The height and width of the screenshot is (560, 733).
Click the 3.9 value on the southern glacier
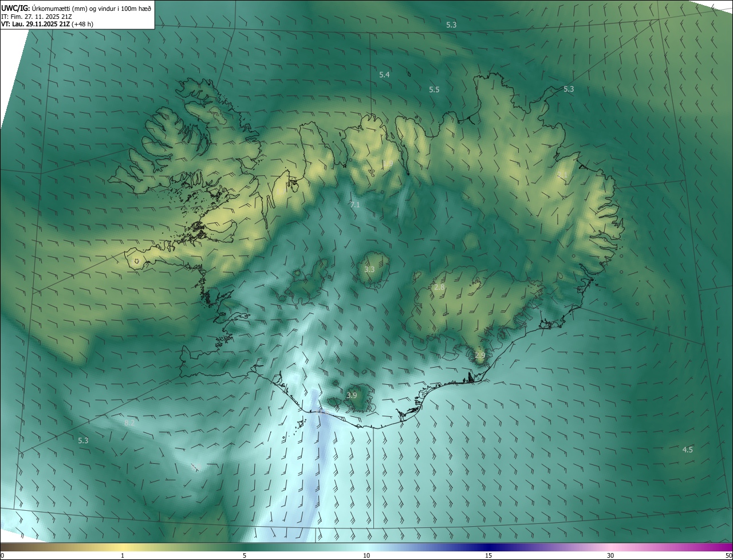352,395
